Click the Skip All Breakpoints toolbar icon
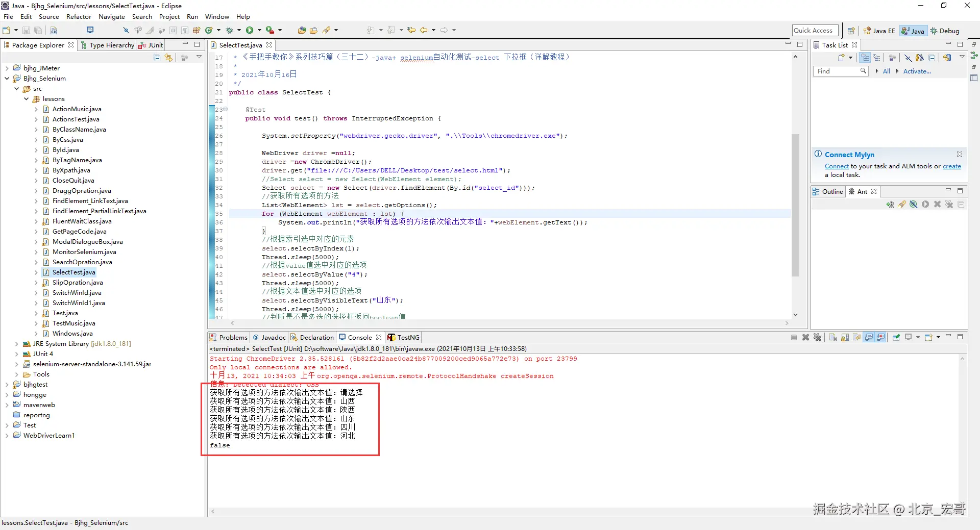 point(126,31)
